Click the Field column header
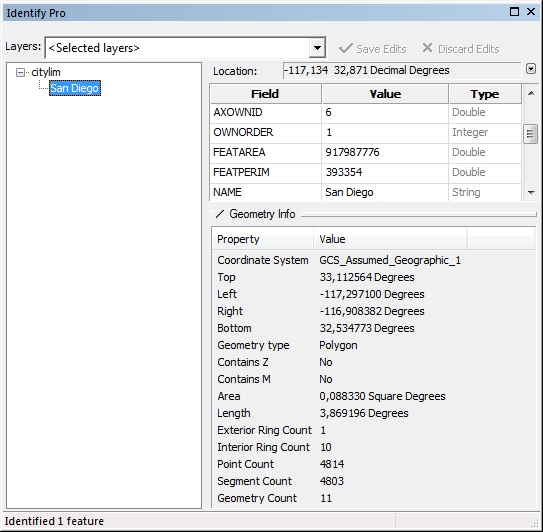The width and height of the screenshot is (543, 532). (265, 94)
